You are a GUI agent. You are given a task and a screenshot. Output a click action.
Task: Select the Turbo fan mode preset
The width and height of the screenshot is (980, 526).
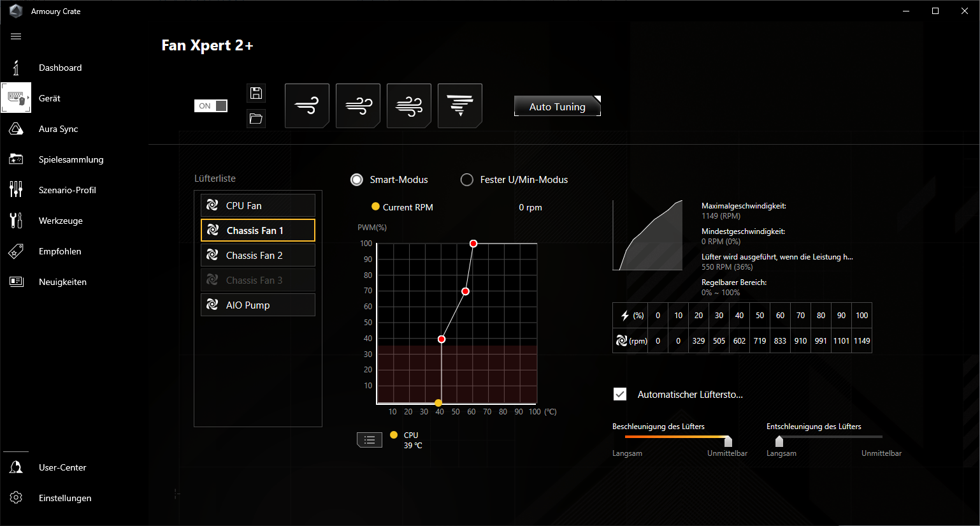coord(409,106)
